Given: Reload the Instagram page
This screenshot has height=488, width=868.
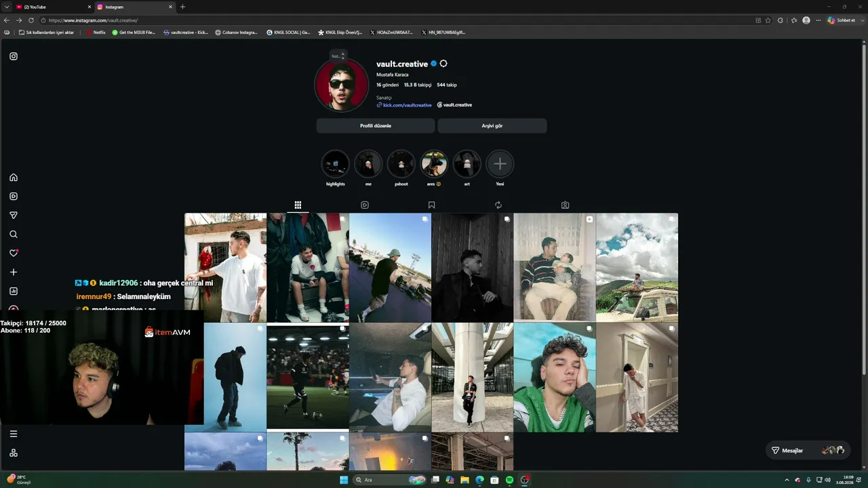Looking at the screenshot, I should click(31, 20).
